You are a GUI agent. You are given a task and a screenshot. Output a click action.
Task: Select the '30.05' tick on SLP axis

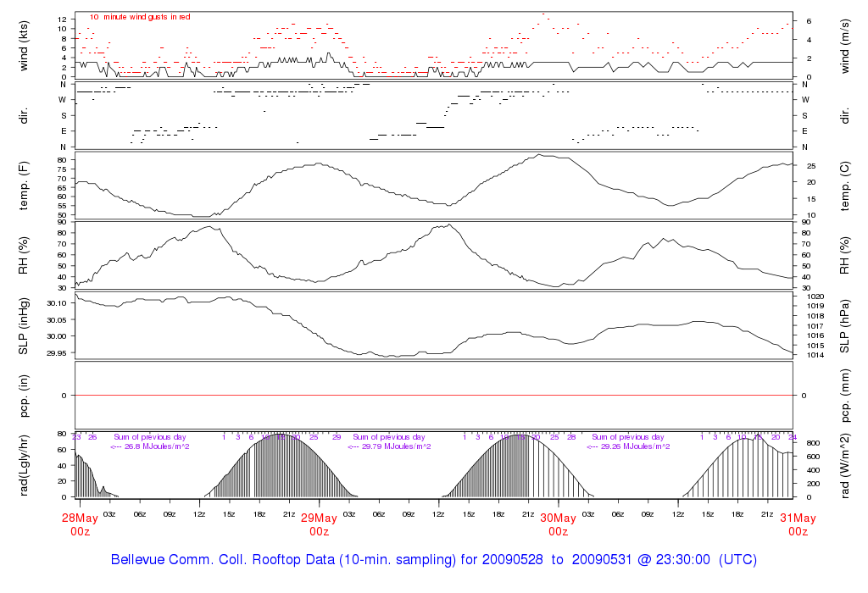[57, 319]
